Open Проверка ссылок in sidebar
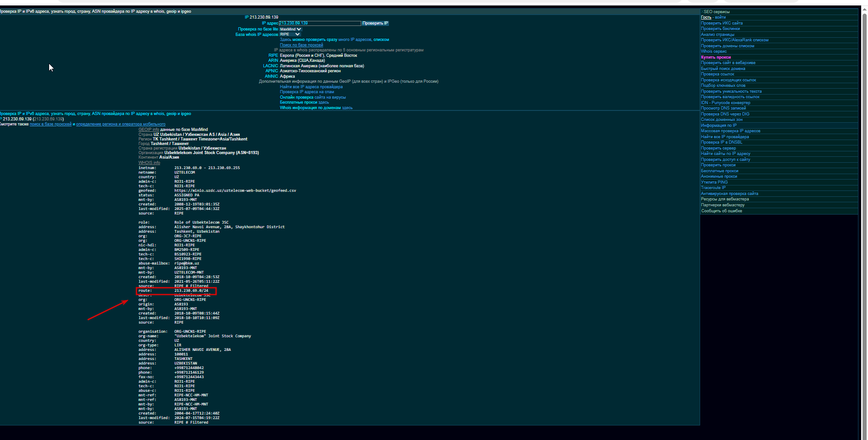 718,74
